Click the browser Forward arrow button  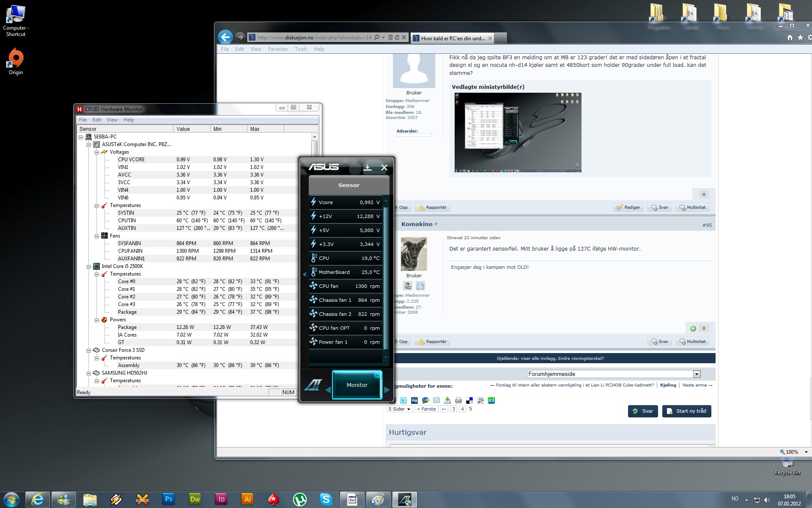coord(240,37)
